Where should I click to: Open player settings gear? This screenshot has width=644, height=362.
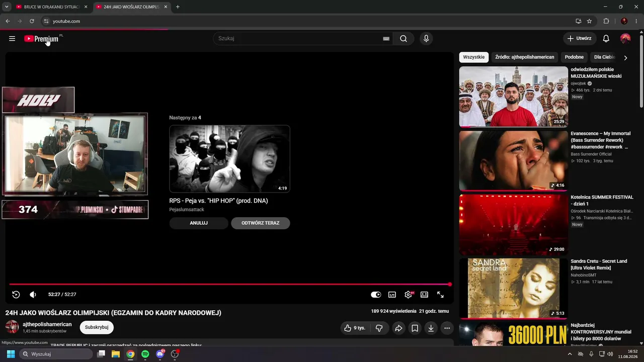[408, 295]
